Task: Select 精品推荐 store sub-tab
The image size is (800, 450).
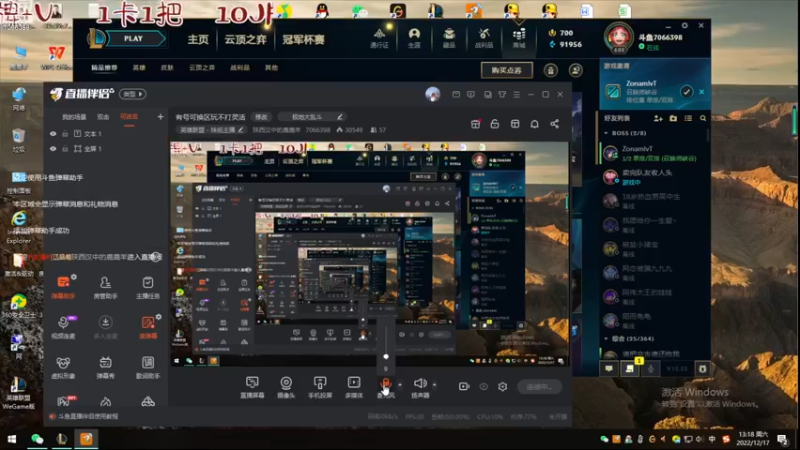Action: (104, 67)
